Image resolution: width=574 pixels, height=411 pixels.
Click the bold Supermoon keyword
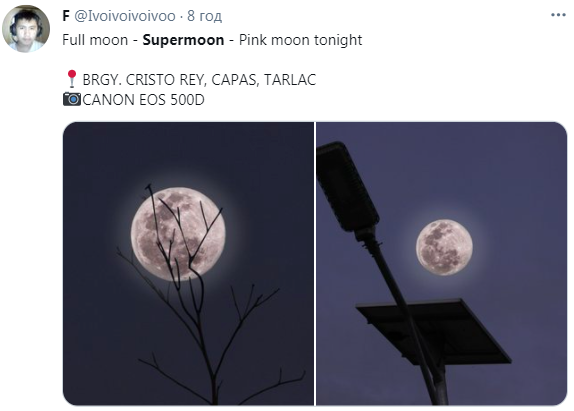click(x=183, y=40)
